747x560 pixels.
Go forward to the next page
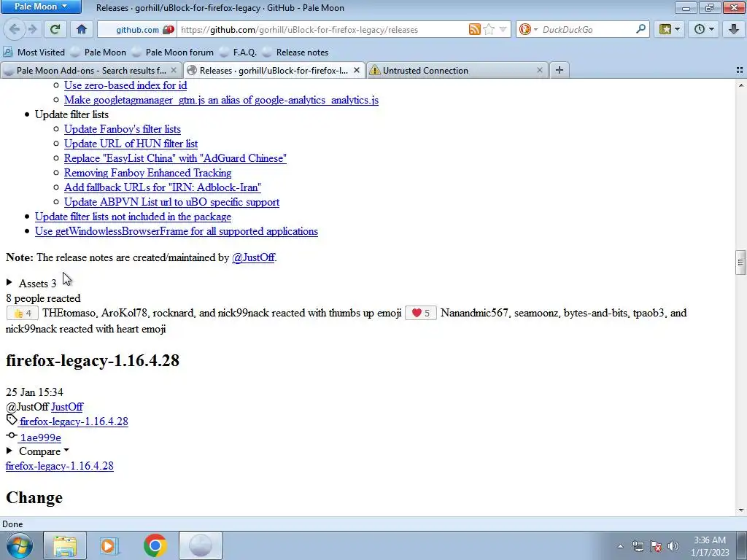[33, 29]
